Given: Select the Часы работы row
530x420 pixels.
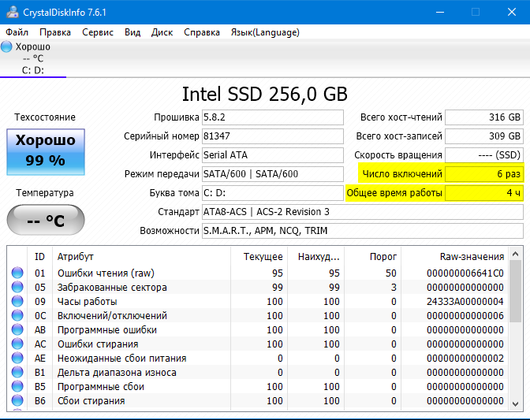Looking at the screenshot, I should coord(258,301).
